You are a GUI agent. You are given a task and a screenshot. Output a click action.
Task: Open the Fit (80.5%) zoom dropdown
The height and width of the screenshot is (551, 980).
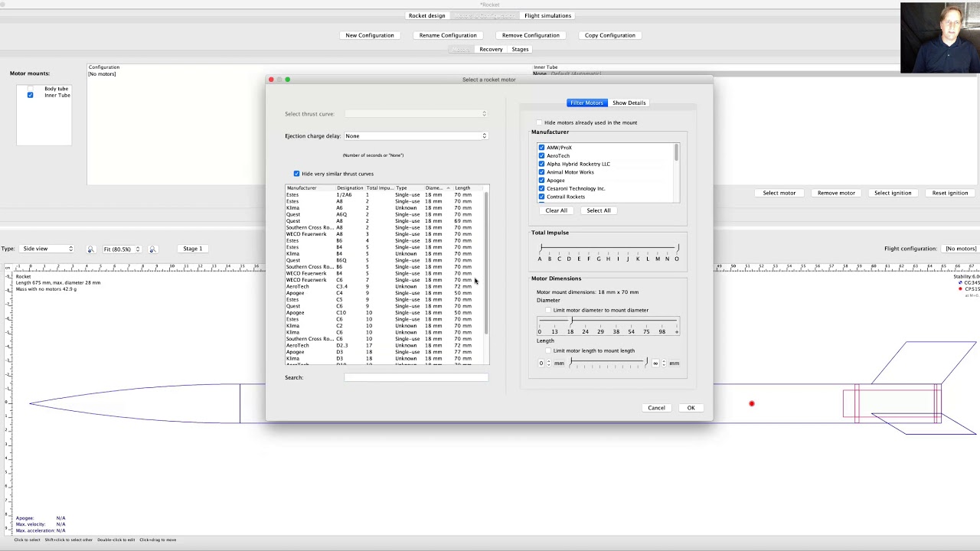122,249
